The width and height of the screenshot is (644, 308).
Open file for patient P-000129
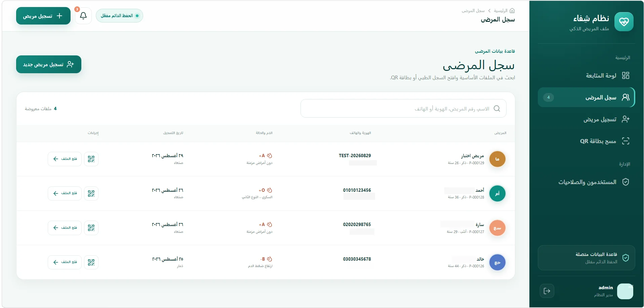(65, 159)
